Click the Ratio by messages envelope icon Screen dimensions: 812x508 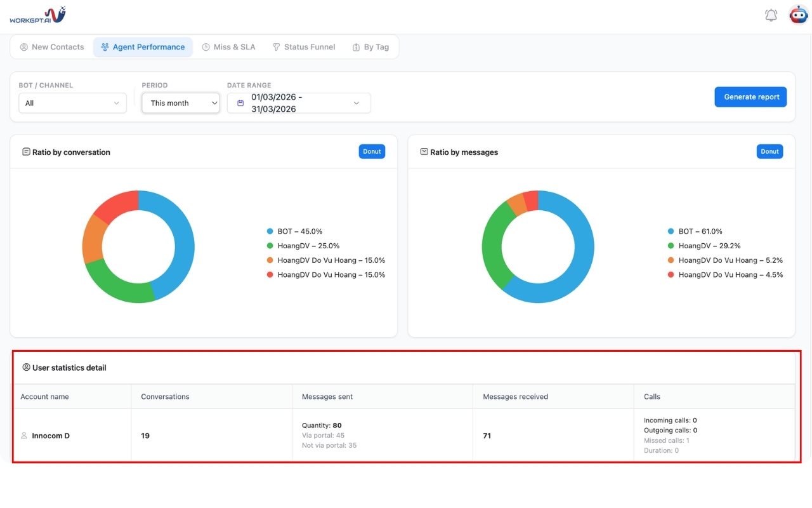[x=424, y=152]
